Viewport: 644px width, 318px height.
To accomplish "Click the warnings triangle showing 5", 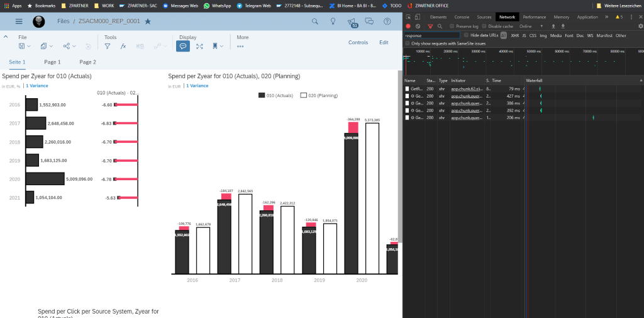I will point(619,17).
